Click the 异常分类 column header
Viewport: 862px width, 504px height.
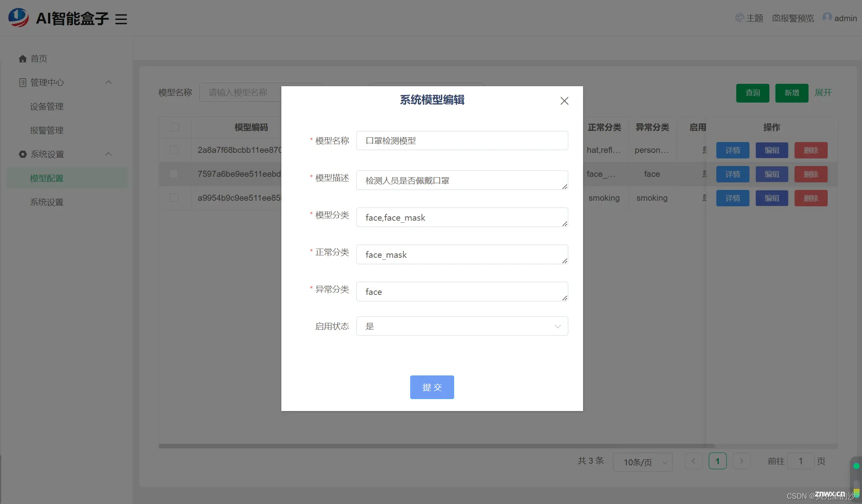[x=652, y=127]
